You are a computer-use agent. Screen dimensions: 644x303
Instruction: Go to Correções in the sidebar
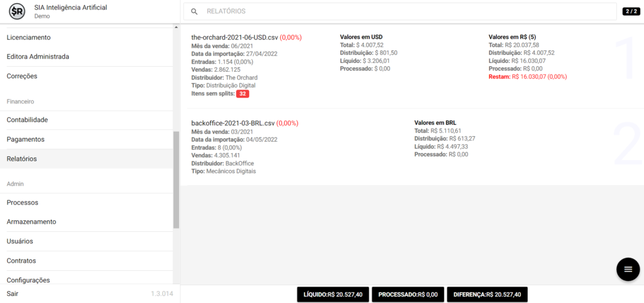[x=22, y=76]
